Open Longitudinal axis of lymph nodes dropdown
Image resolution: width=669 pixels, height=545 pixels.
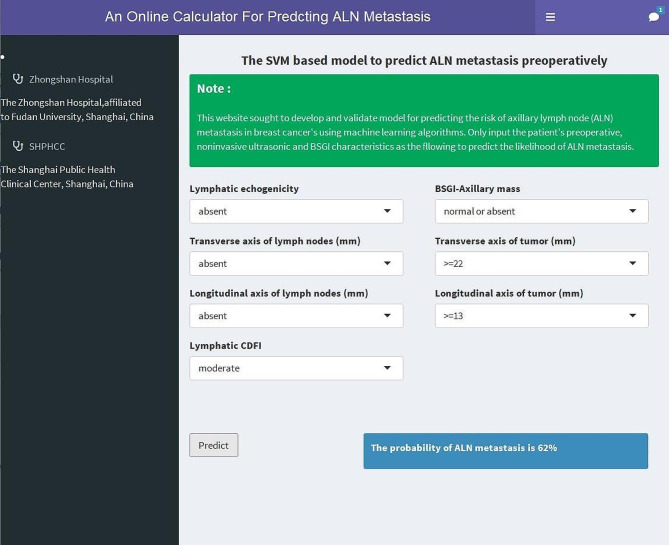point(296,316)
